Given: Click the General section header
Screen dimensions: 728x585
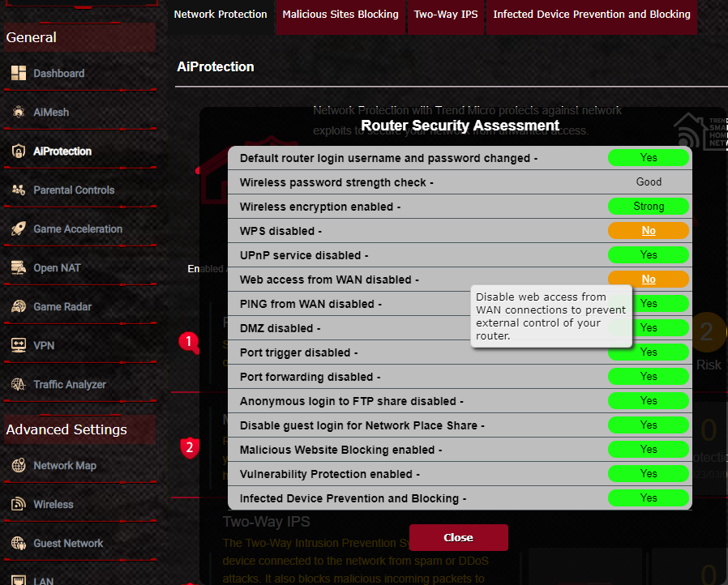Looking at the screenshot, I should click(80, 37).
